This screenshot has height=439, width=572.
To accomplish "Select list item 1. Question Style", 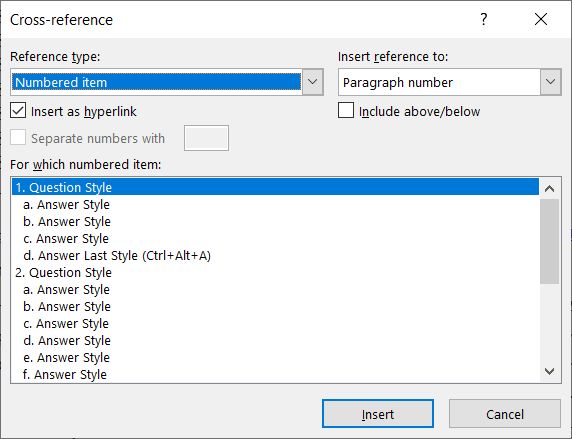I will (275, 187).
